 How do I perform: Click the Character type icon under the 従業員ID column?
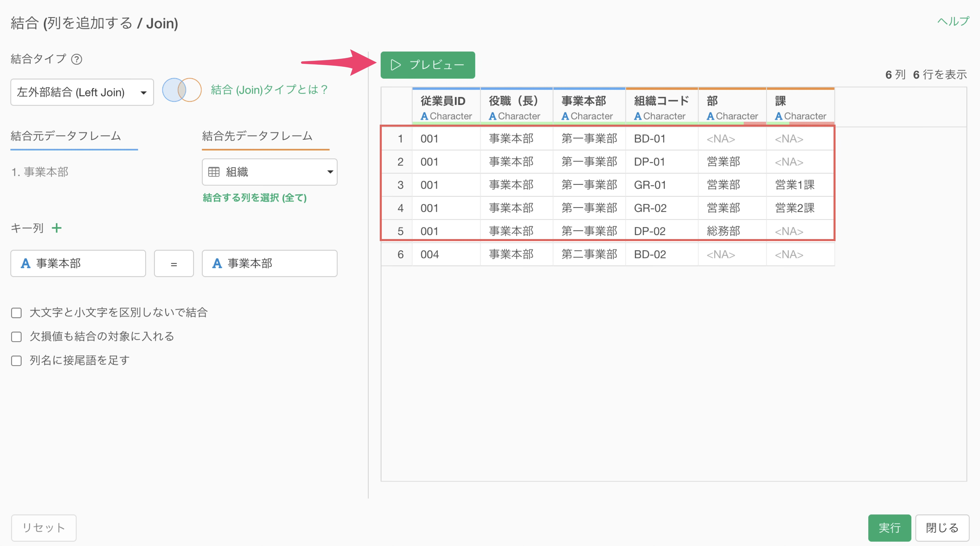(424, 116)
